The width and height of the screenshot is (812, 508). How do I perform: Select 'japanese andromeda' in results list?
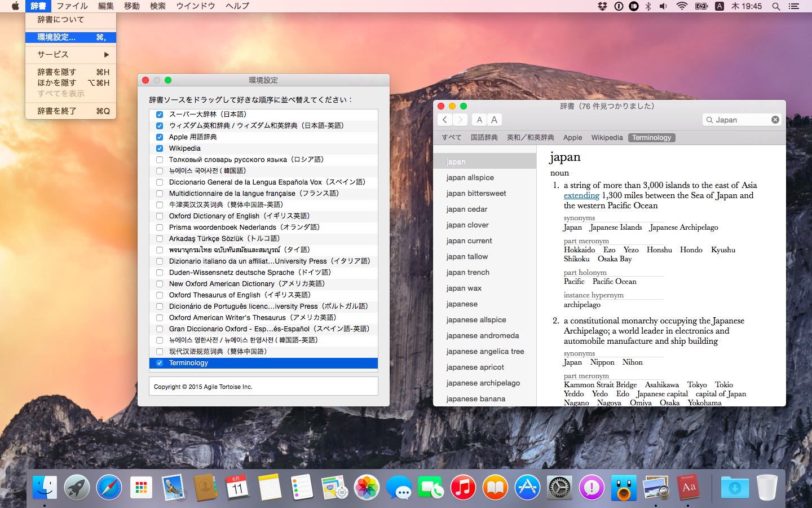pos(485,336)
